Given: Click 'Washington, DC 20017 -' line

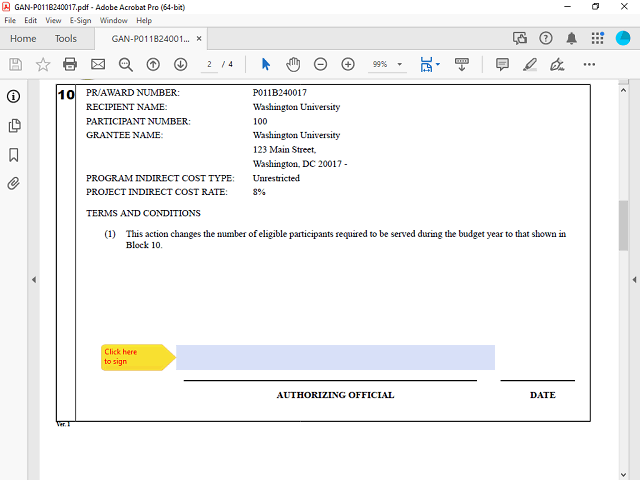Looking at the screenshot, I should tap(300, 164).
